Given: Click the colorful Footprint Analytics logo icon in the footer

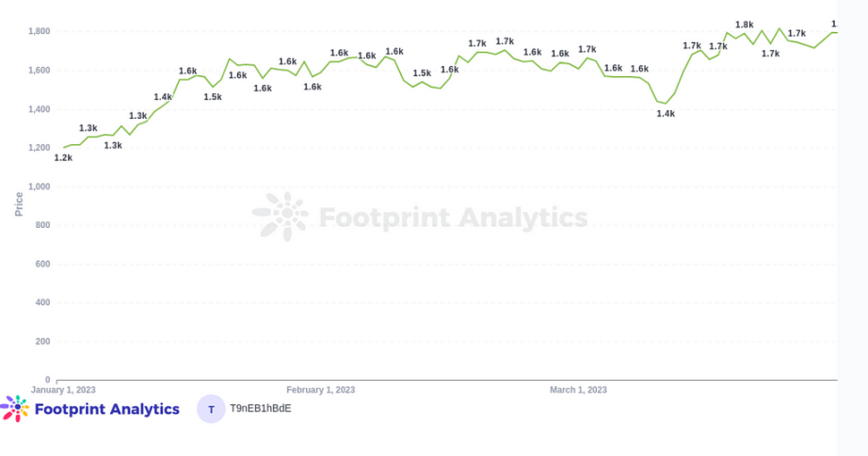Looking at the screenshot, I should [15, 409].
